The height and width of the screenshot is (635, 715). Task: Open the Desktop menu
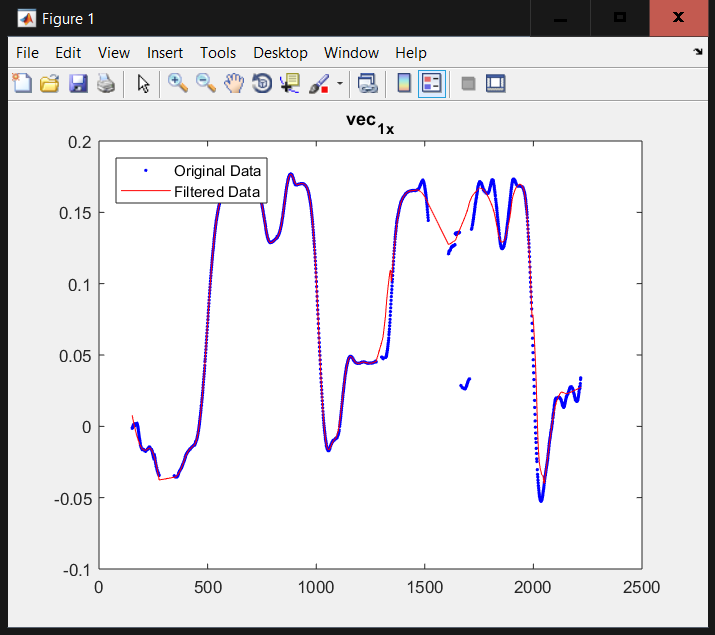[280, 53]
